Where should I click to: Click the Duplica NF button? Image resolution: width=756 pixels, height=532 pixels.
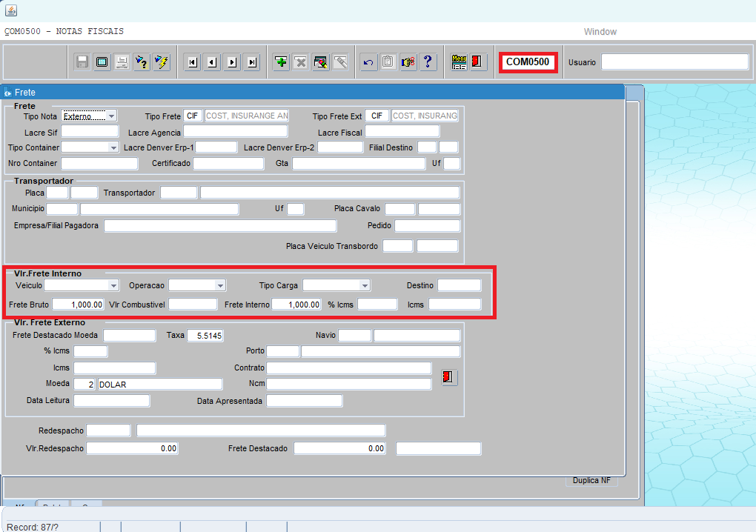[591, 480]
